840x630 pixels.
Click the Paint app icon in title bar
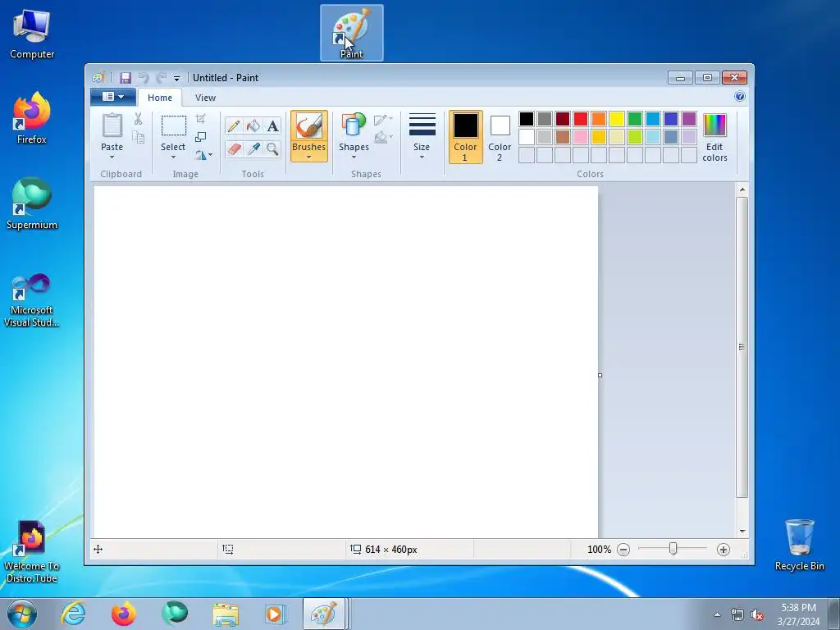tap(98, 78)
